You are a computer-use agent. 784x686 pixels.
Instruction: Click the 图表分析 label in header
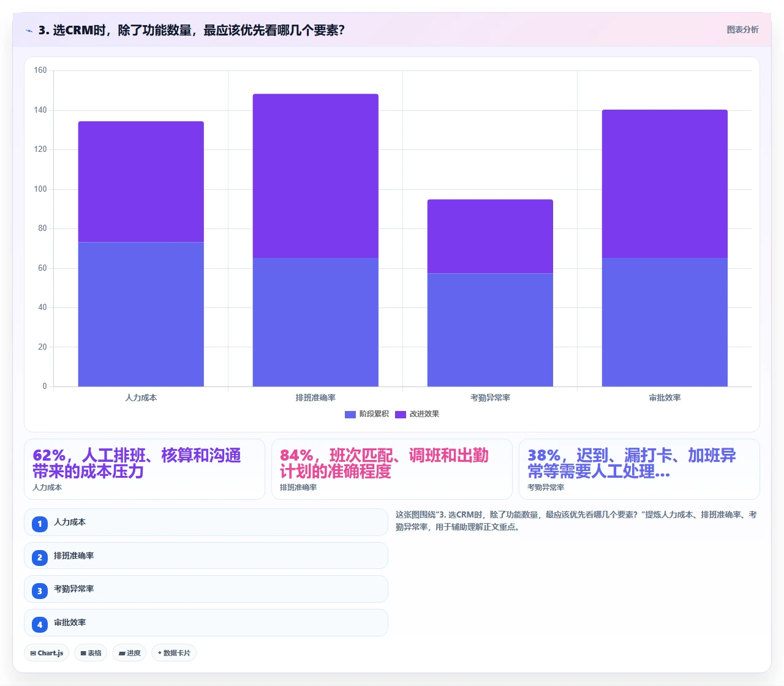click(742, 29)
